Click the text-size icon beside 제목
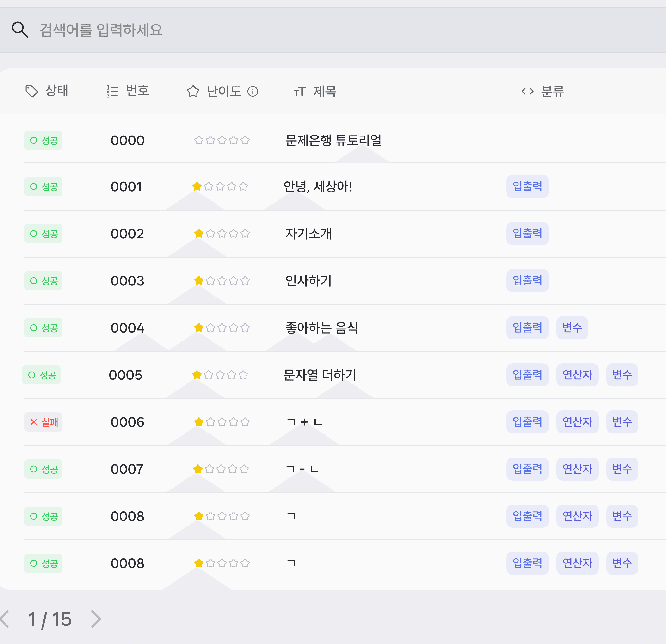 tap(299, 91)
